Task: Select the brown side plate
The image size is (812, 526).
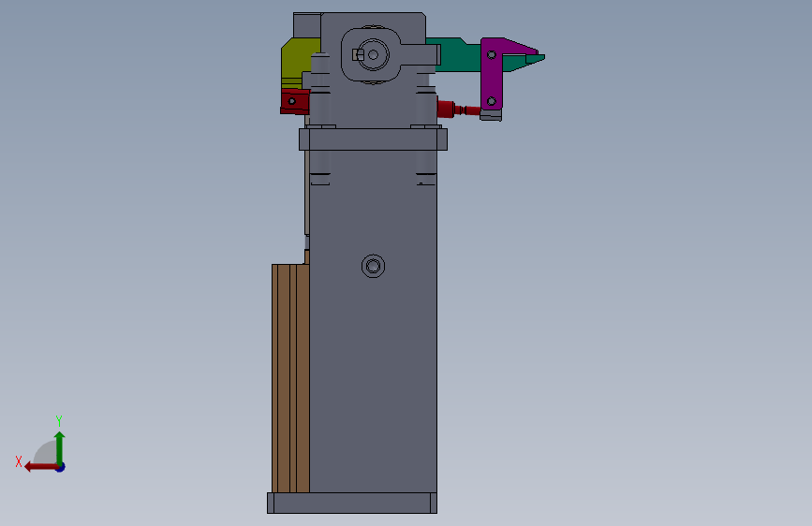Action: (x=290, y=378)
